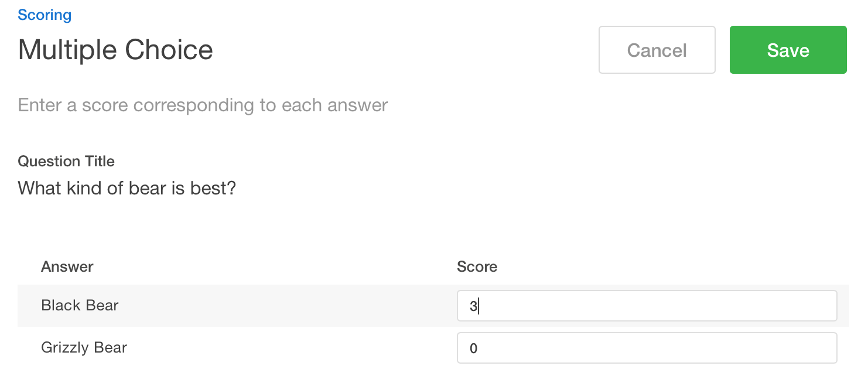Click the Multiple Choice page title
This screenshot has width=868, height=383.
(115, 50)
